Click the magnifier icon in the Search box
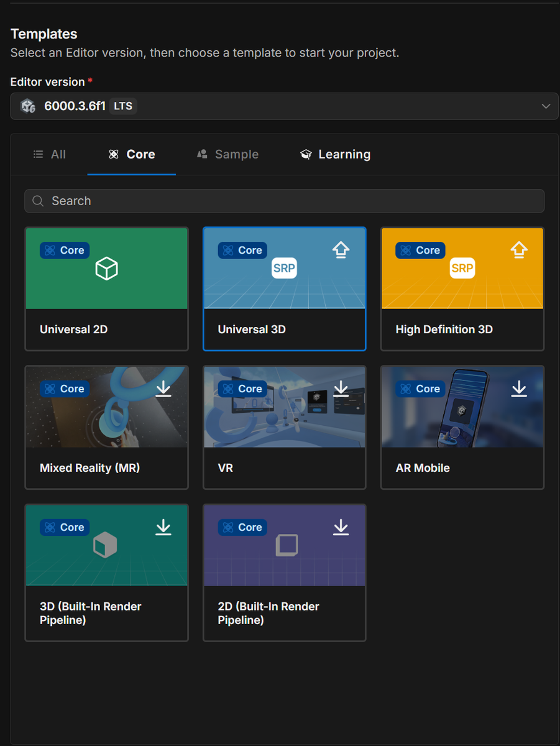This screenshot has width=560, height=746. point(38,201)
